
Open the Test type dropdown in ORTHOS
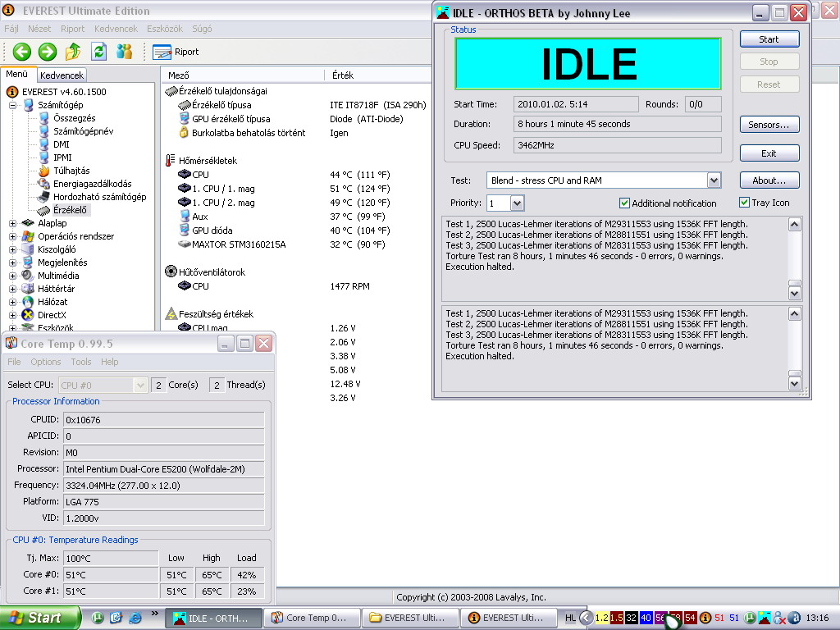tap(714, 180)
